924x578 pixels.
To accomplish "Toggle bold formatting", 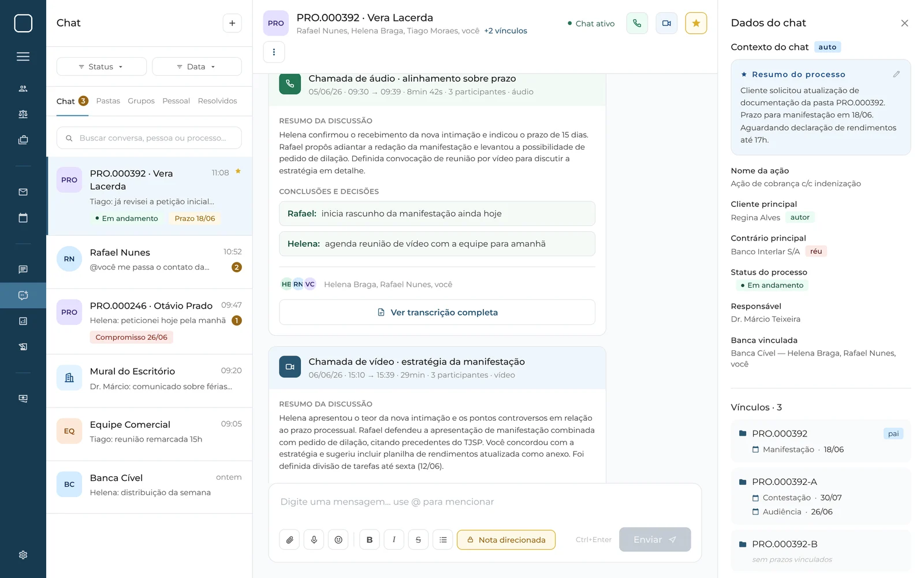I will point(370,540).
